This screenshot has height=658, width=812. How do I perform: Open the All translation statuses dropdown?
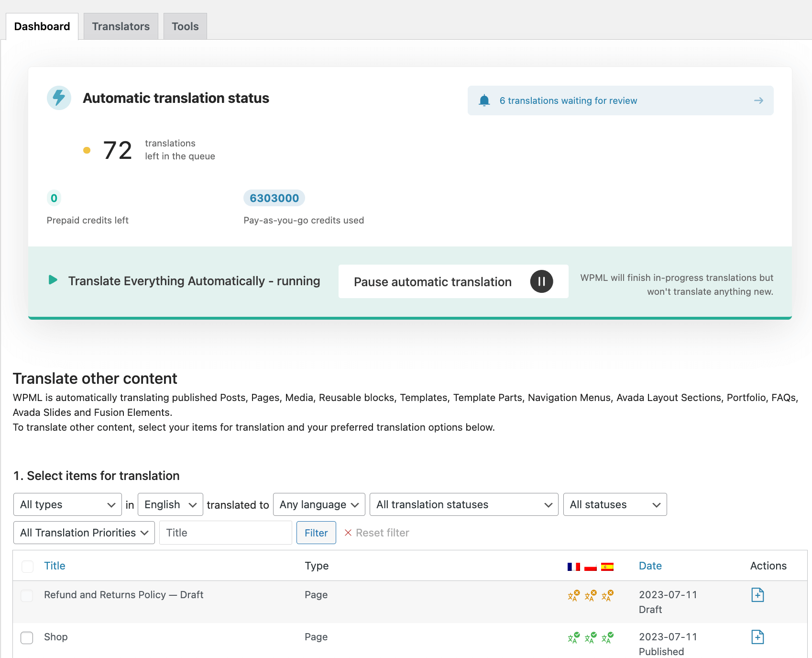tap(464, 504)
